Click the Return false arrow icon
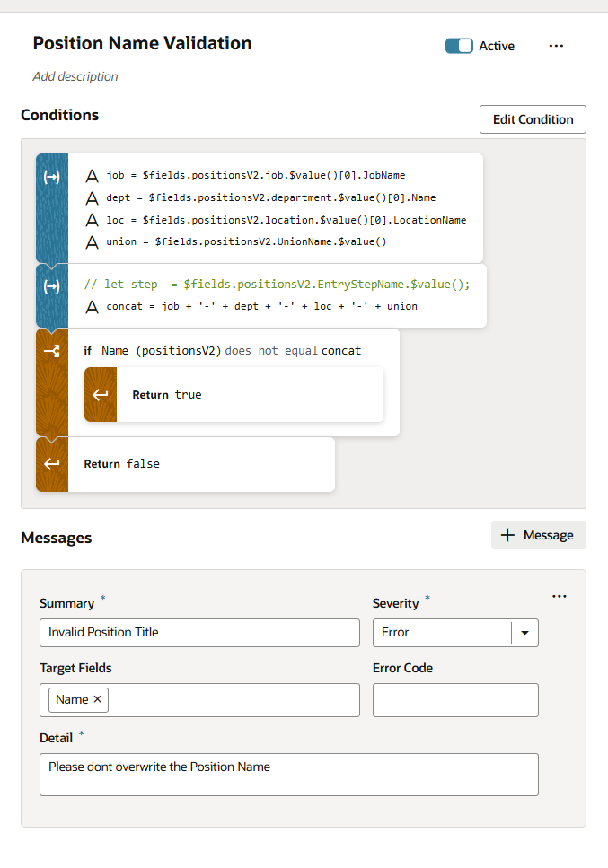Image resolution: width=608 pixels, height=868 pixels. [x=51, y=464]
